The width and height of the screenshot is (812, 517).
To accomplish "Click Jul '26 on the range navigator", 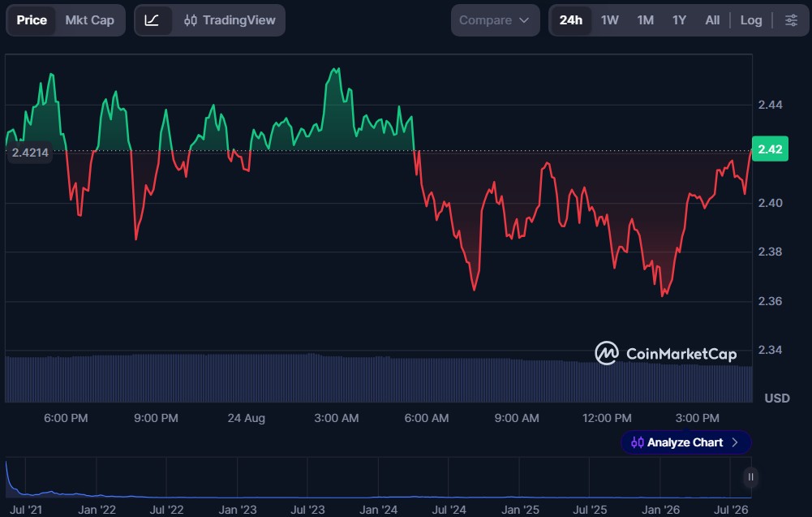I will pos(731,510).
